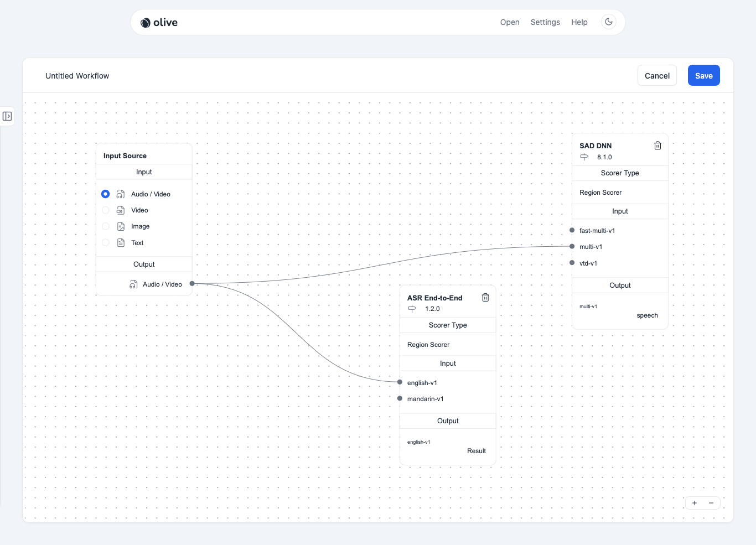Click the Text document icon in Input Source
756x545 pixels.
tap(120, 242)
